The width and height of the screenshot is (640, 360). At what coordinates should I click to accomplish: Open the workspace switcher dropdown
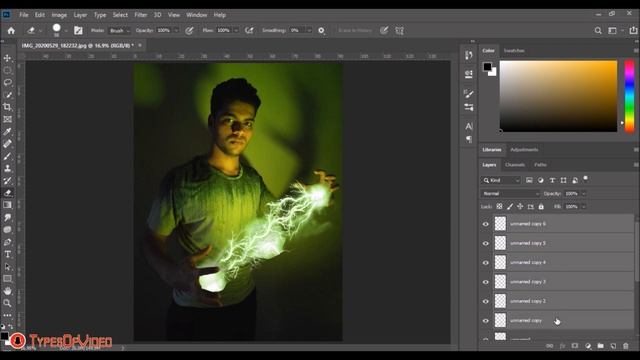pos(614,31)
